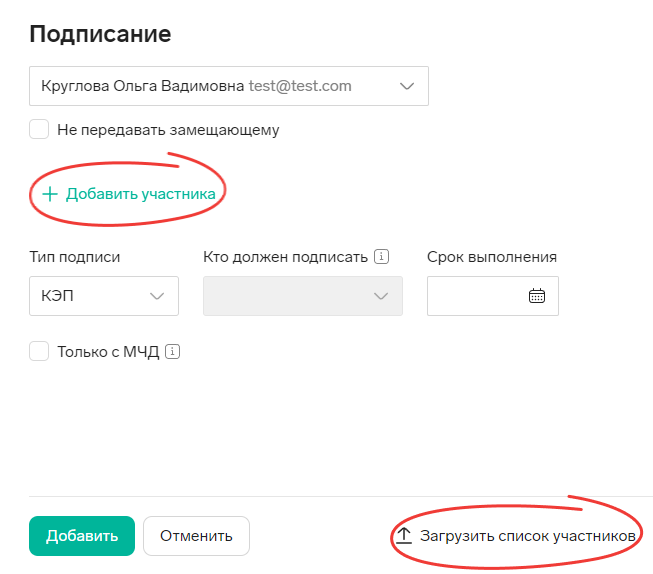Open the calendar icon in Срок выполнения

click(x=537, y=296)
